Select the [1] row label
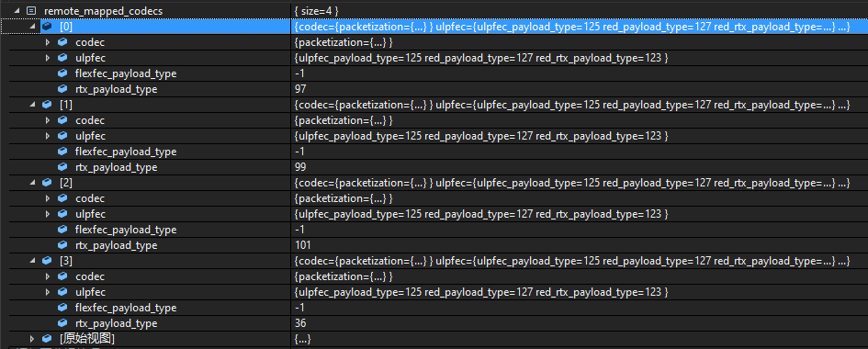The height and width of the screenshot is (349, 868). pos(66,104)
